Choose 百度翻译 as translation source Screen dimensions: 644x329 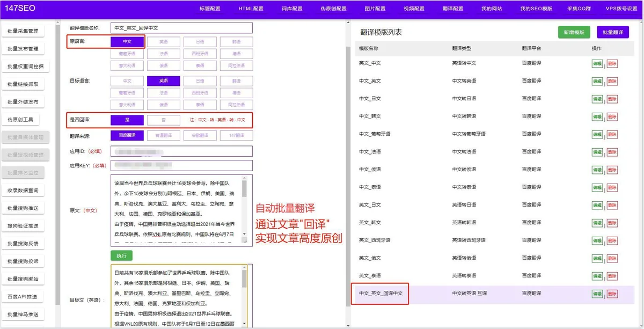(127, 136)
